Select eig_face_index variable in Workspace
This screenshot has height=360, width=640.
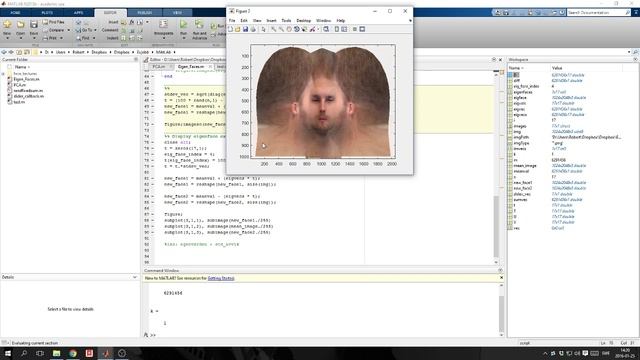tap(526, 87)
